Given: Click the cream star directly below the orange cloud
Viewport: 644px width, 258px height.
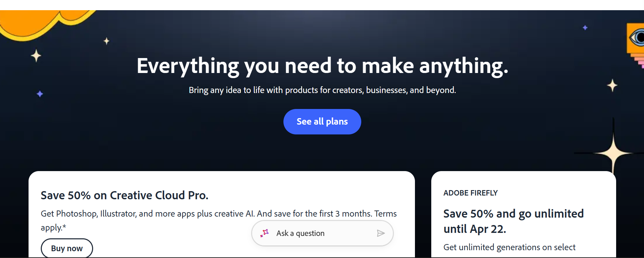Looking at the screenshot, I should pyautogui.click(x=36, y=56).
